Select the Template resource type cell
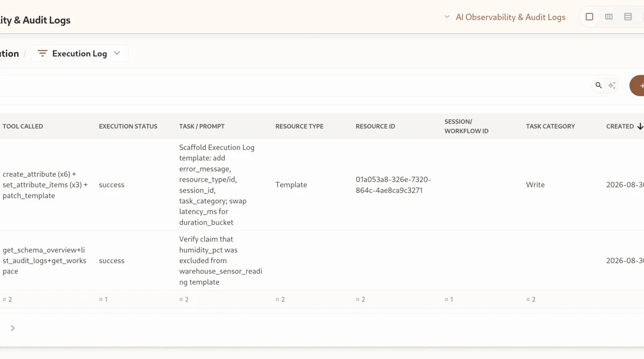This screenshot has height=359, width=644. [x=291, y=185]
